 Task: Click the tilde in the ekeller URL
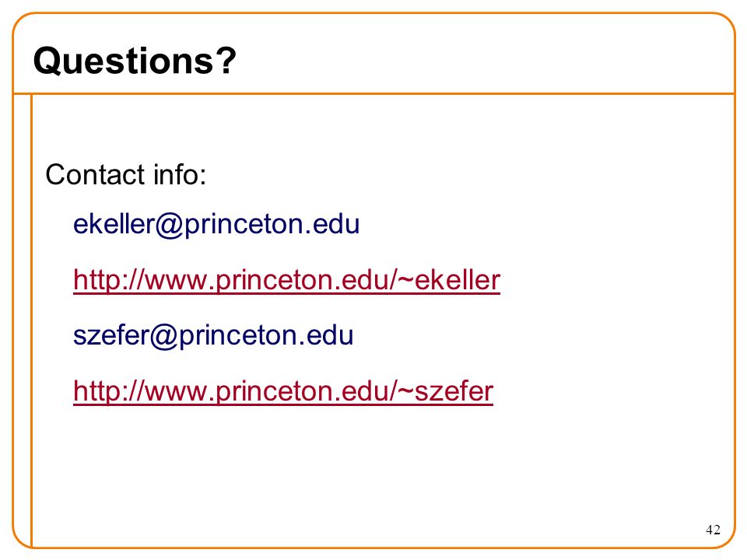405,281
